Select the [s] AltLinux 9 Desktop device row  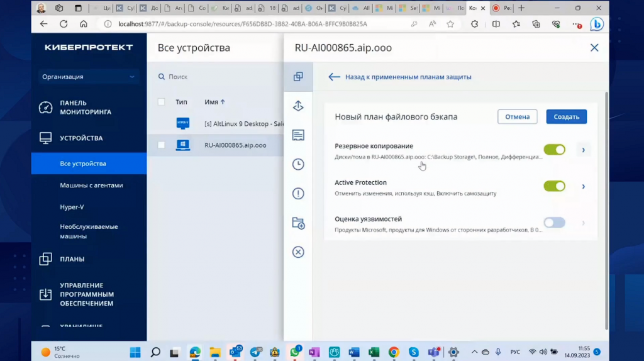pyautogui.click(x=215, y=123)
